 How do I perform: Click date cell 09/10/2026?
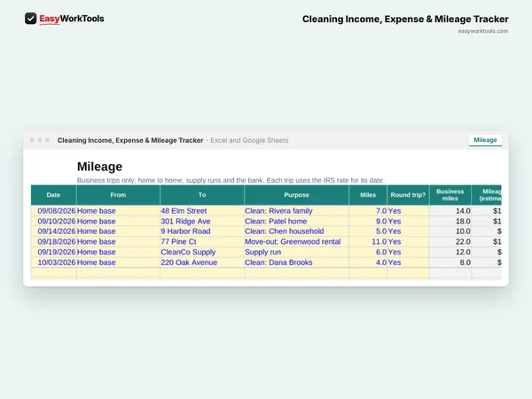[53, 221]
